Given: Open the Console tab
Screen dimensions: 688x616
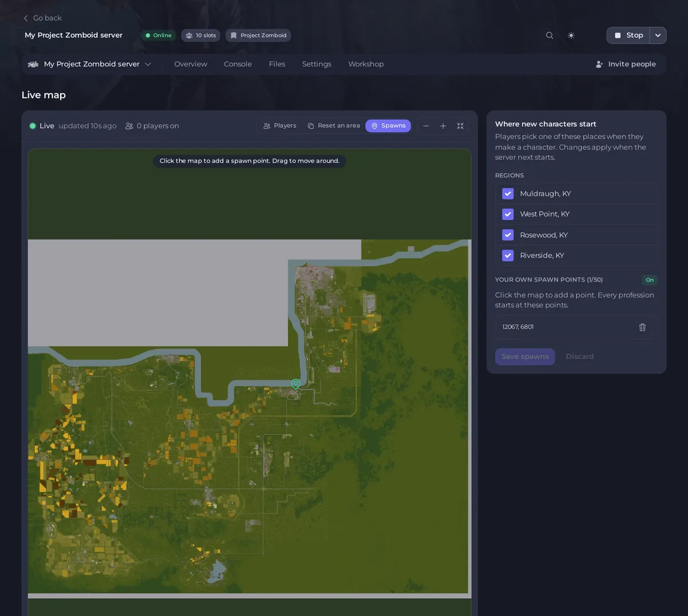Looking at the screenshot, I should (238, 64).
